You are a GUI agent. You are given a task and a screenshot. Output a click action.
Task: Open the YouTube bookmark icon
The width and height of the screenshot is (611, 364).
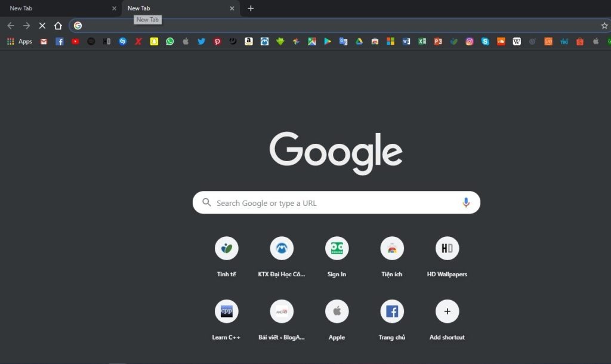click(x=75, y=41)
